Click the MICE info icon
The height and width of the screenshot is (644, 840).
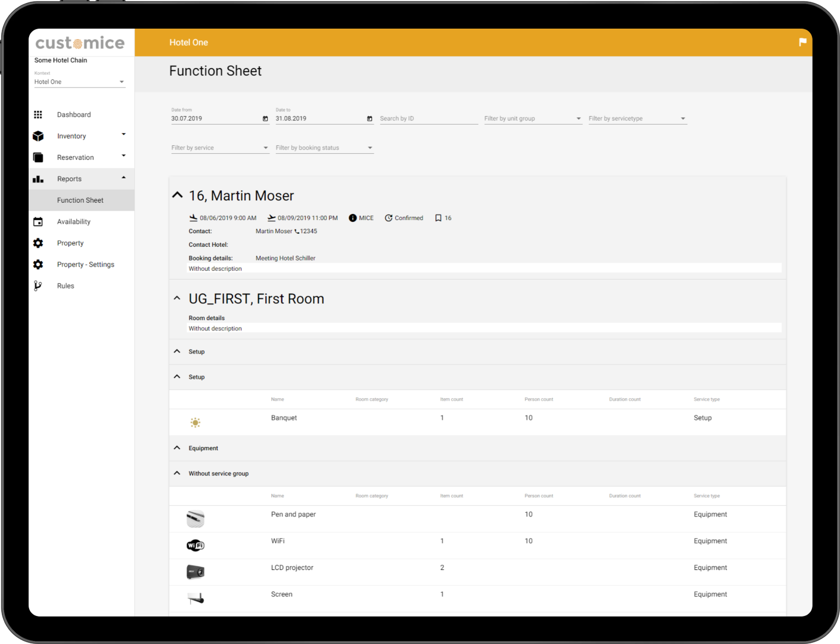[x=352, y=218]
